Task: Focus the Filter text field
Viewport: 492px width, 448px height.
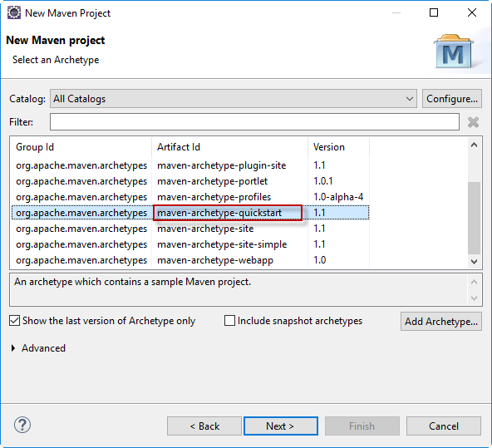Action: tap(254, 122)
